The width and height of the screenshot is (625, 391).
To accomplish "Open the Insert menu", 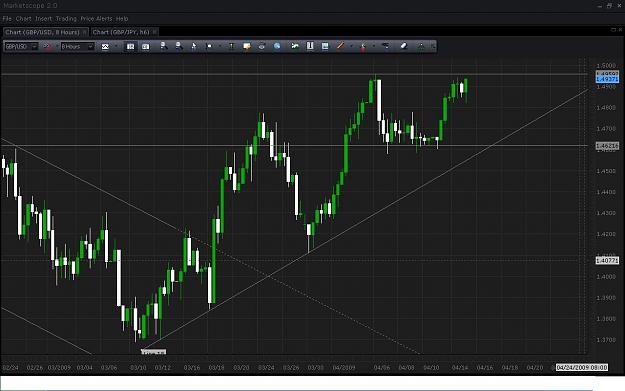I will [x=43, y=19].
